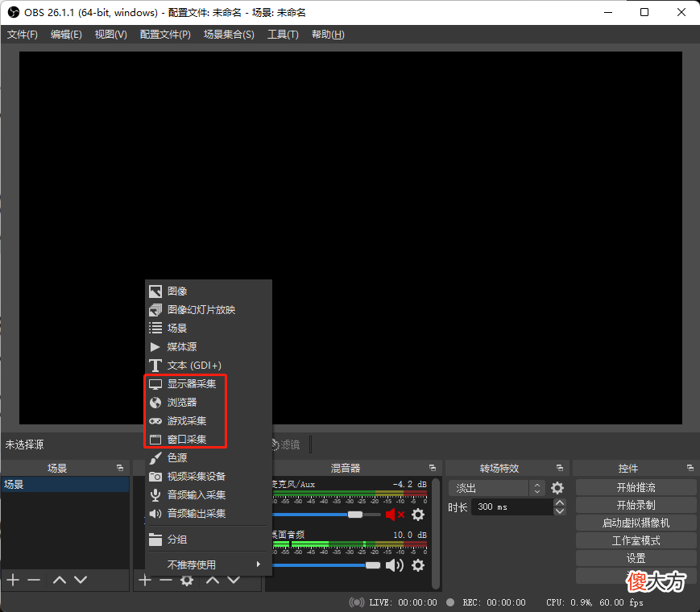Add a scene with plus icon
The height and width of the screenshot is (612, 700).
coord(13,580)
